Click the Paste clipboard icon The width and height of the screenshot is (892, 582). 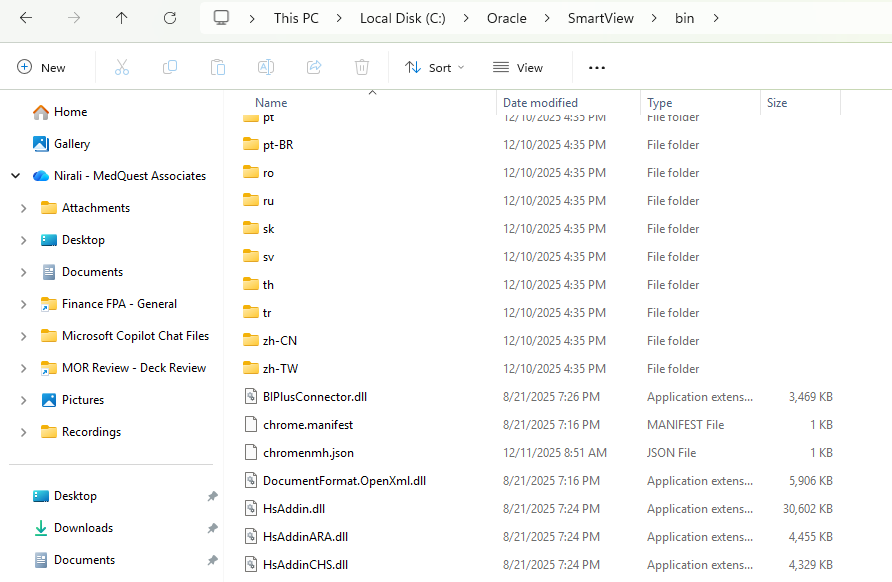point(217,67)
